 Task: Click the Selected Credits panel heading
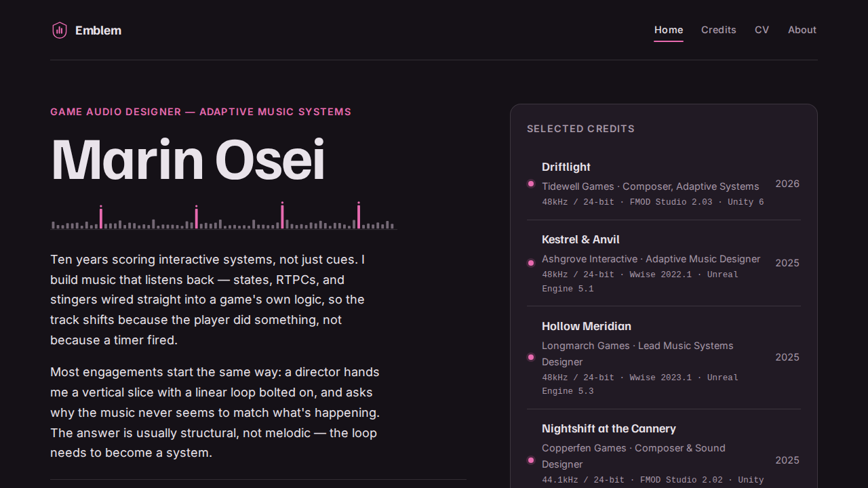coord(581,129)
